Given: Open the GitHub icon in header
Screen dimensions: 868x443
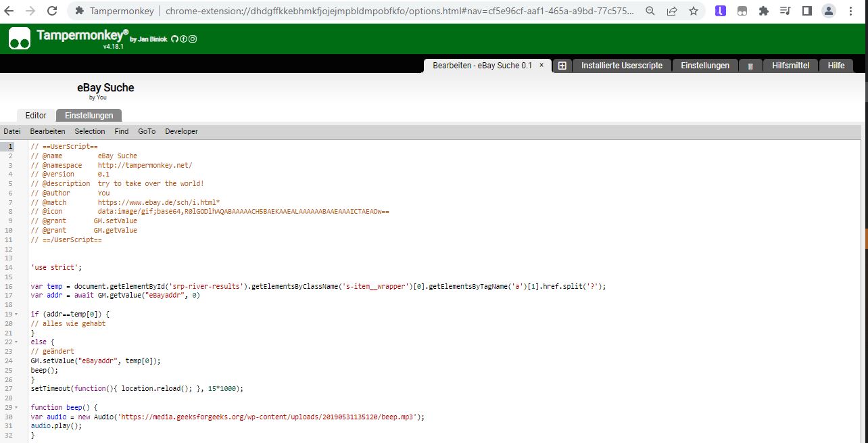Looking at the screenshot, I should tap(174, 39).
